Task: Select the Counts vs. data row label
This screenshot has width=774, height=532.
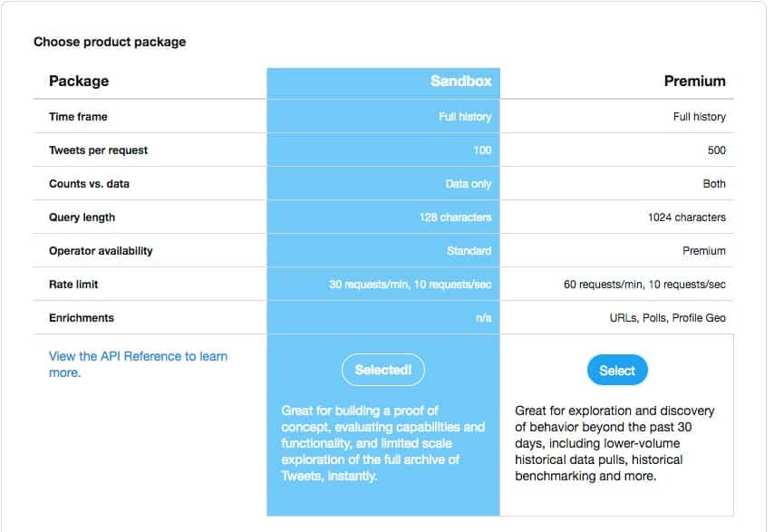Action: tap(90, 183)
